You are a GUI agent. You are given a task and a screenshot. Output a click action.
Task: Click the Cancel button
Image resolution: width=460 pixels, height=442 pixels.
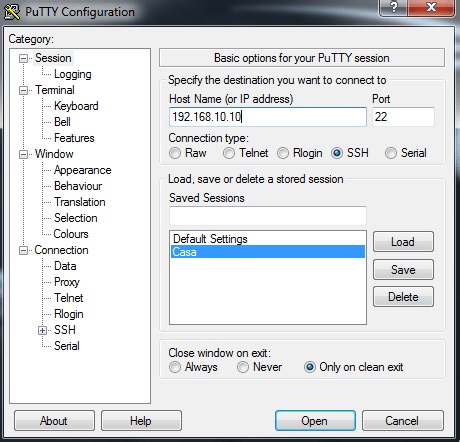(x=403, y=421)
